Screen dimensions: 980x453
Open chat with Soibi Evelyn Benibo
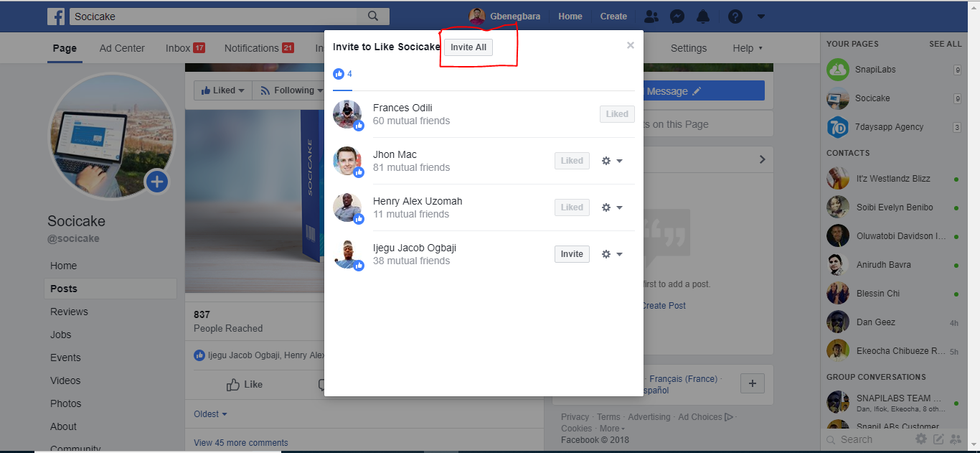click(x=894, y=207)
